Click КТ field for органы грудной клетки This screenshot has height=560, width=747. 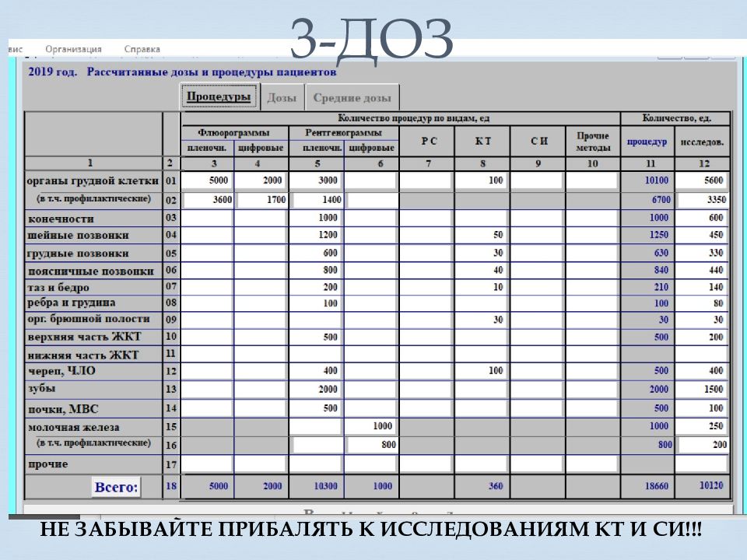[482, 180]
